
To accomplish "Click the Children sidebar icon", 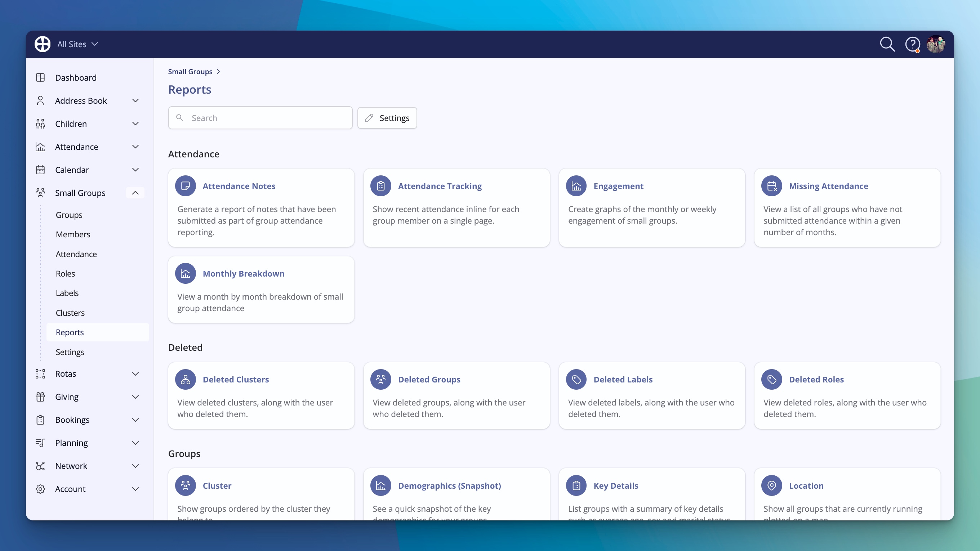I will point(40,124).
